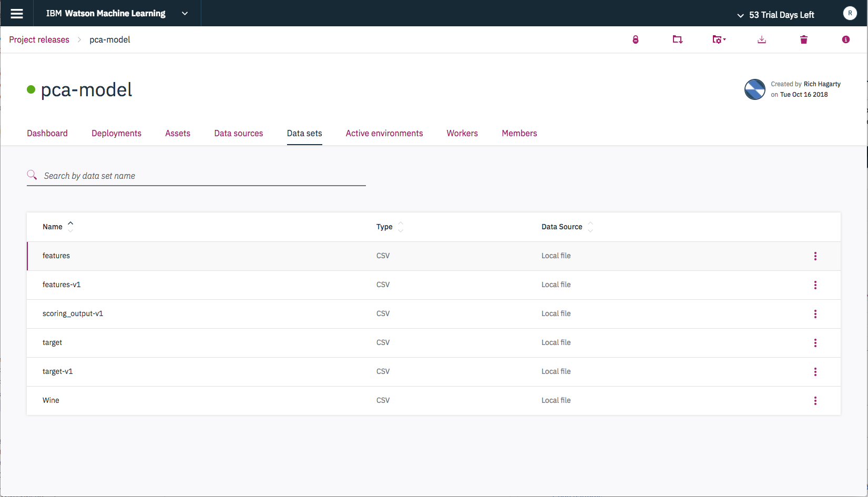Viewport: 868px width, 497px height.
Task: Switch to the Workers tab
Action: [x=462, y=134]
